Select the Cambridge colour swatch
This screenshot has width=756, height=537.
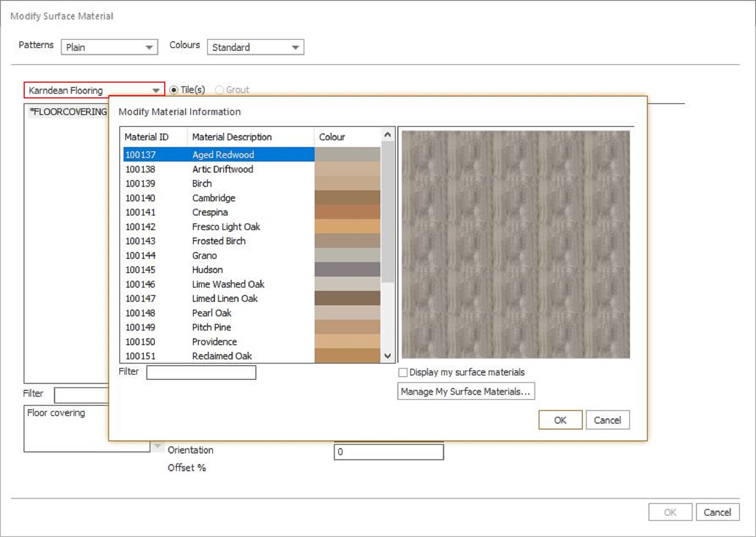coord(347,198)
